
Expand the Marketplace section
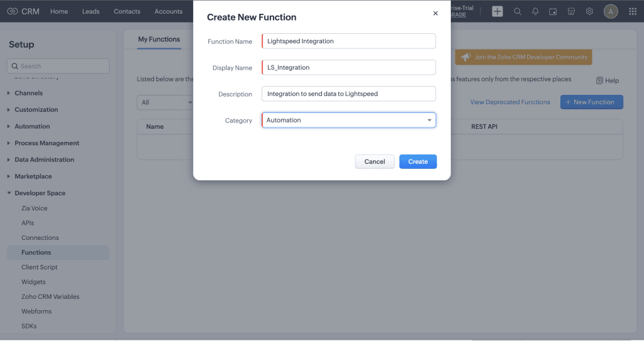[x=33, y=176]
